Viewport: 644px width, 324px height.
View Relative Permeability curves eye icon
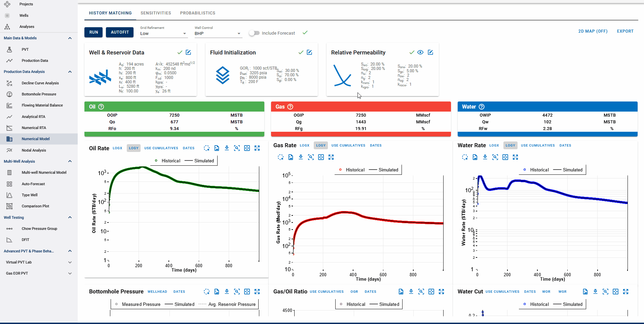420,52
